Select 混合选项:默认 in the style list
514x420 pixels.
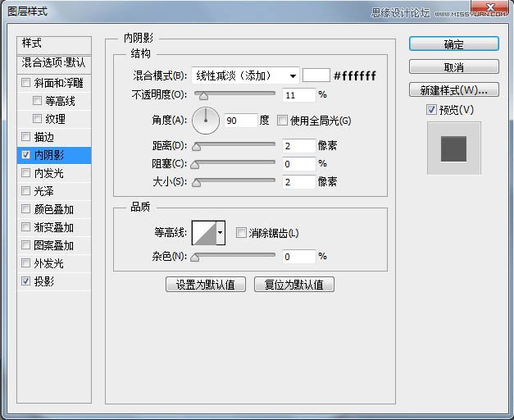(x=54, y=62)
